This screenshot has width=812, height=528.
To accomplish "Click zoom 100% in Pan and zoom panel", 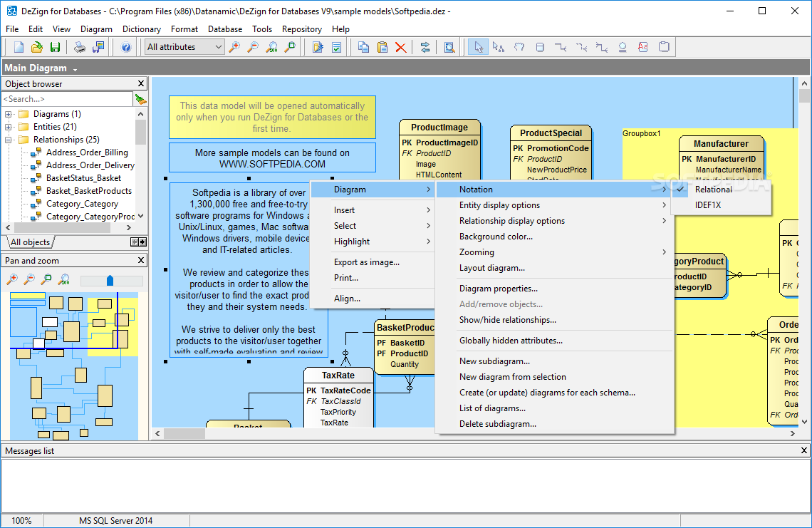I will (x=64, y=280).
